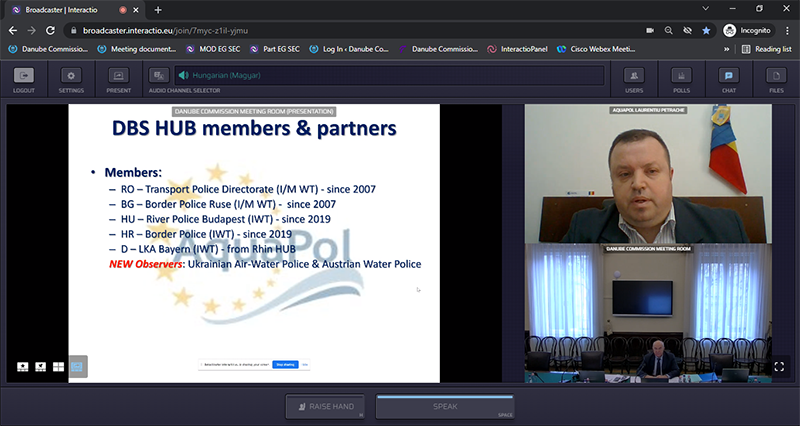Open the Chat panel
This screenshot has height=426, width=800.
click(x=729, y=76)
